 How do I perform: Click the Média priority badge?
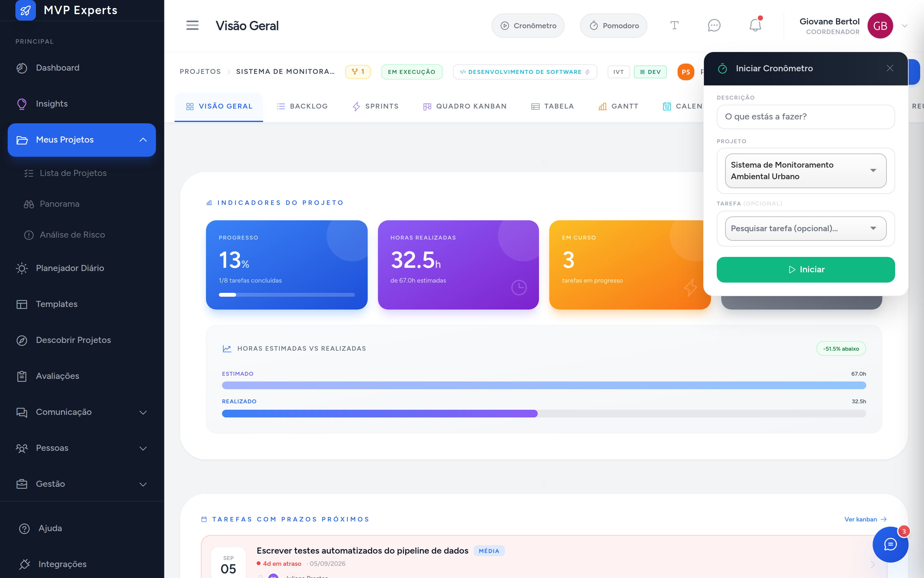[489, 551]
